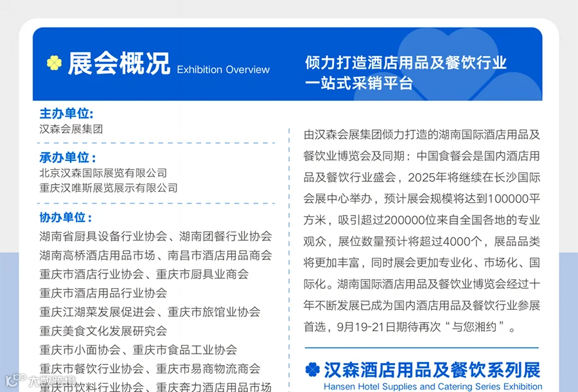Image resolution: width=578 pixels, height=392 pixels.
Task: Click 重庆市小面协会
Action: (80, 350)
